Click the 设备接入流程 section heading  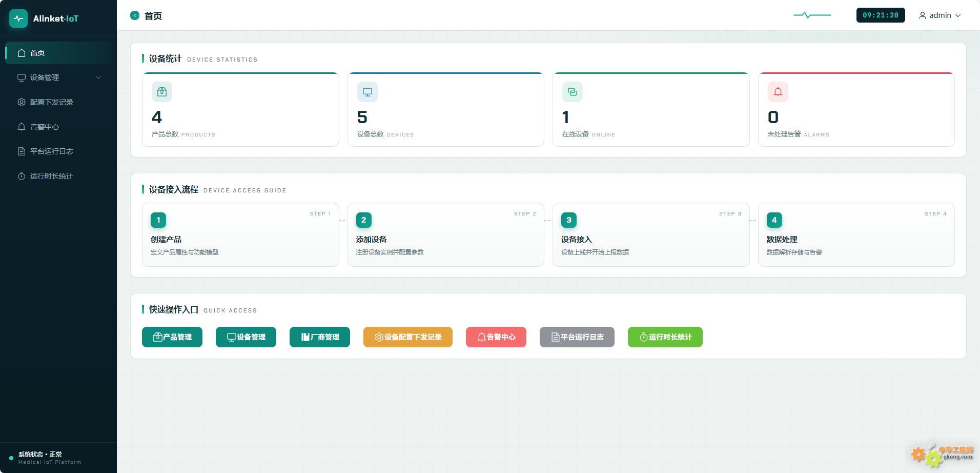(173, 190)
